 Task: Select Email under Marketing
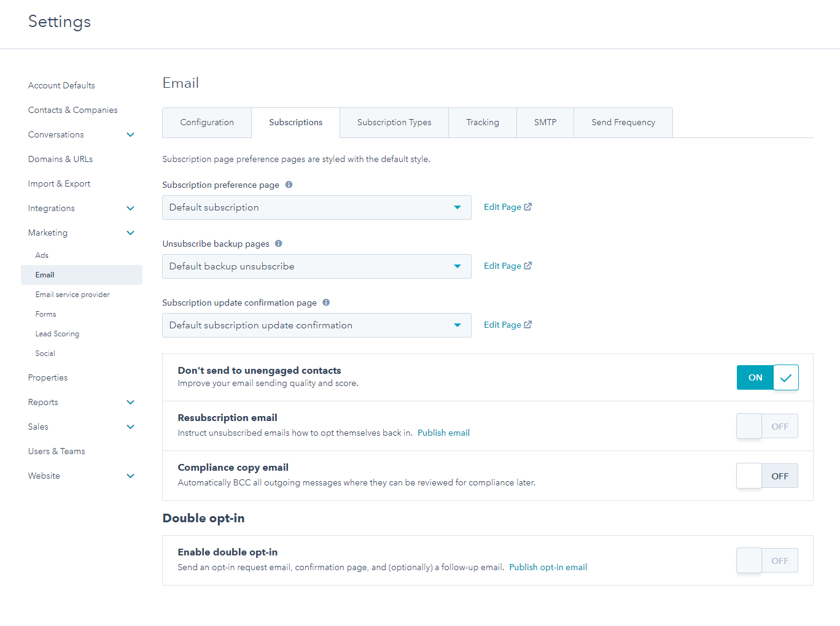point(82,275)
